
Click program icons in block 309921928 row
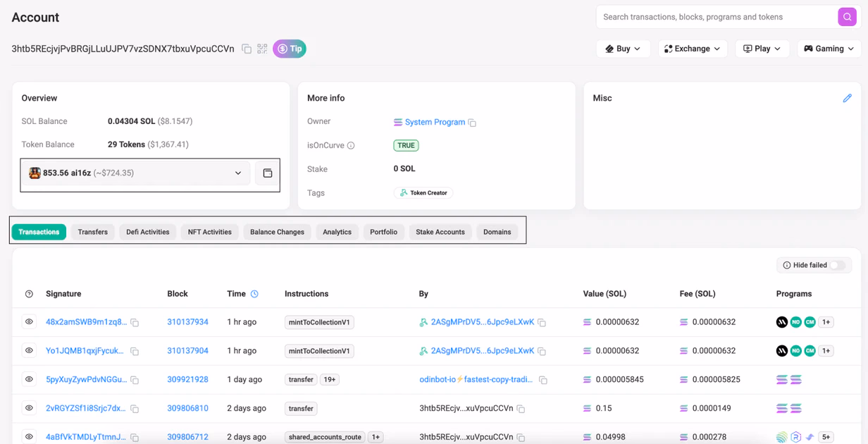pos(789,380)
